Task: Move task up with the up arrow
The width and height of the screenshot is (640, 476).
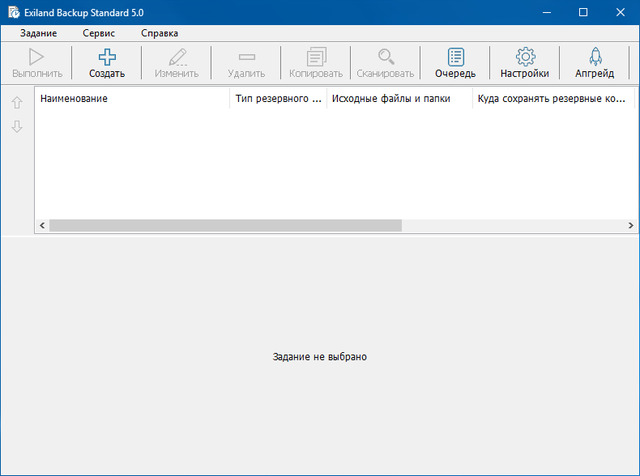Action: click(x=16, y=103)
